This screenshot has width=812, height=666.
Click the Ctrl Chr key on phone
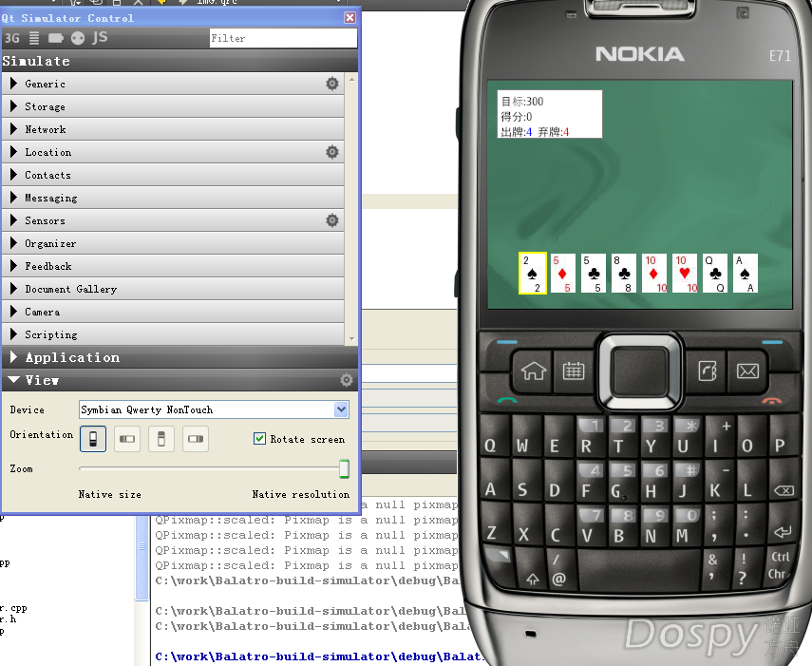tap(779, 565)
